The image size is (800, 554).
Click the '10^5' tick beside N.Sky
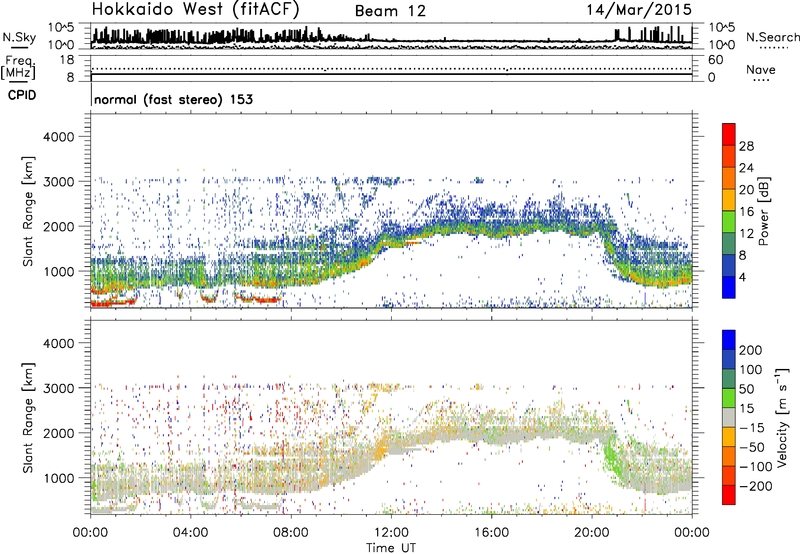coord(61,27)
